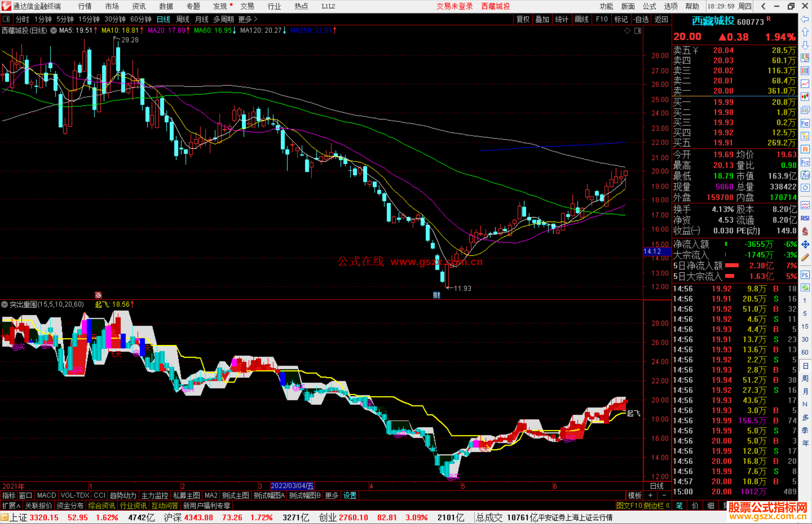Screen dimensions: 812x524
Task: Switch to 60-minute period in sidebar
Action: pos(805,352)
